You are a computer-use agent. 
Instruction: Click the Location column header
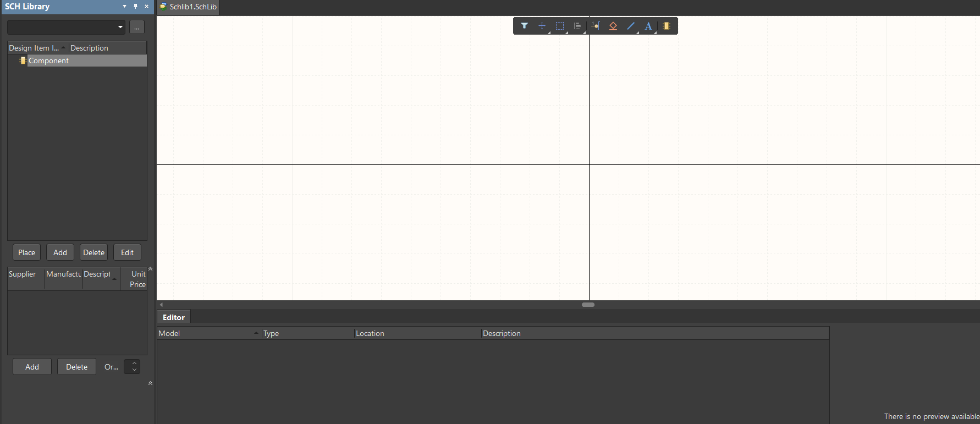(417, 333)
